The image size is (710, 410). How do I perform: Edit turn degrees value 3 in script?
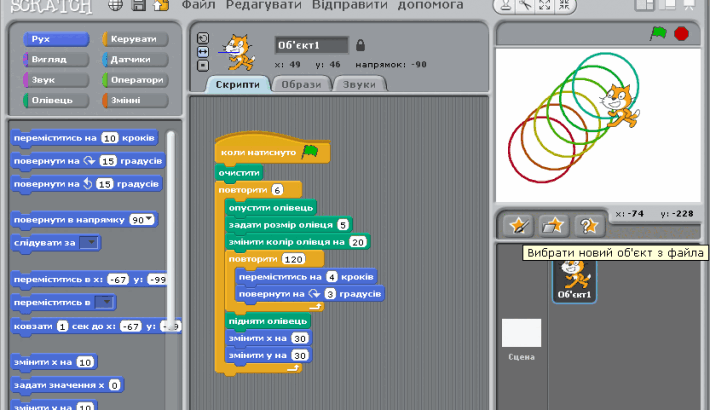pos(330,294)
